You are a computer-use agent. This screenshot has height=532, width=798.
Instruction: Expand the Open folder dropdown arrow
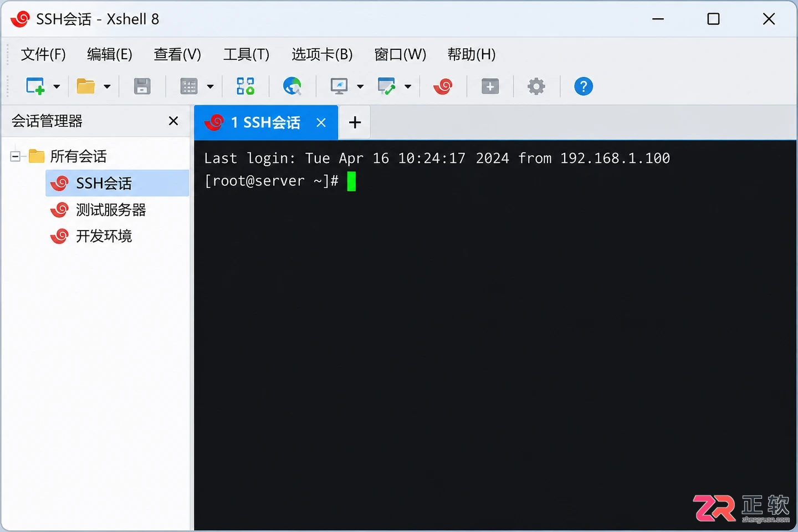pos(107,86)
